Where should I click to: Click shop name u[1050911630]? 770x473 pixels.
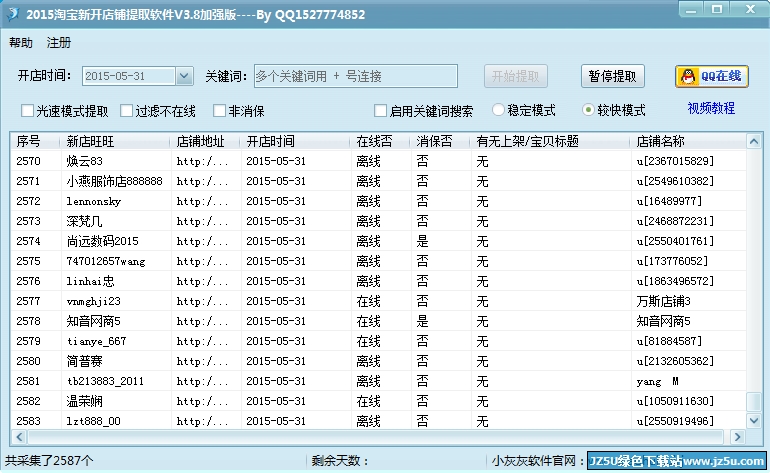click(675, 401)
